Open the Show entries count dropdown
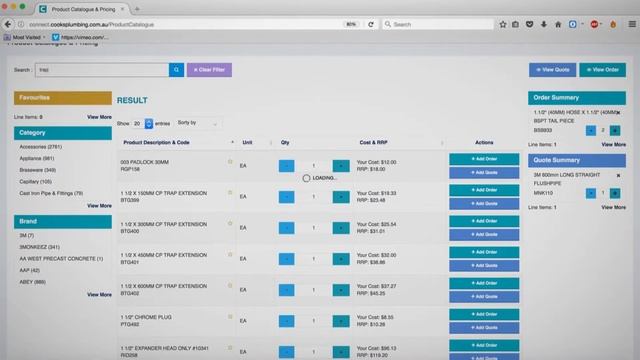 click(x=142, y=123)
